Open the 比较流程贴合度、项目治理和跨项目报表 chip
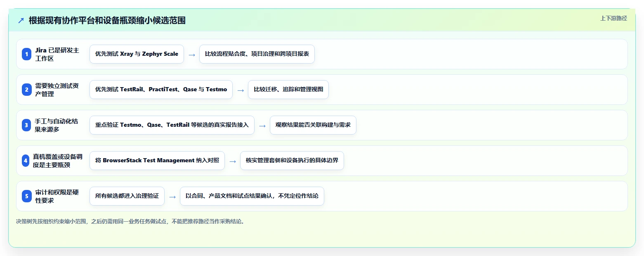This screenshot has height=256, width=644. (x=257, y=54)
